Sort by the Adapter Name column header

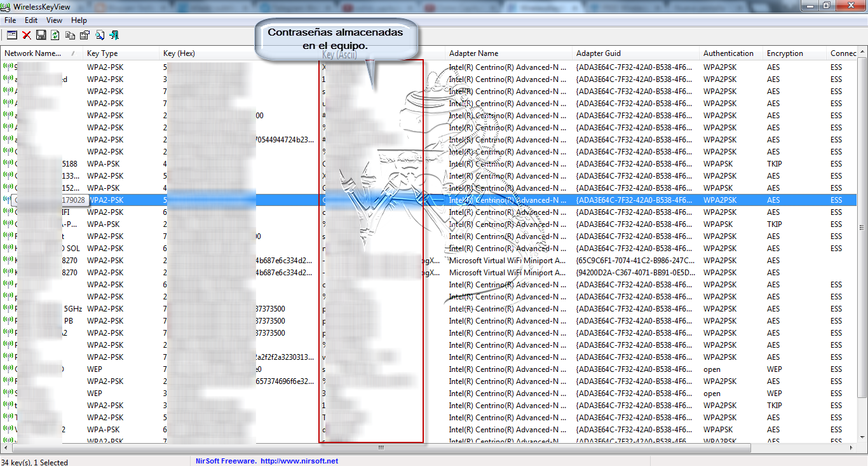[x=509, y=53]
